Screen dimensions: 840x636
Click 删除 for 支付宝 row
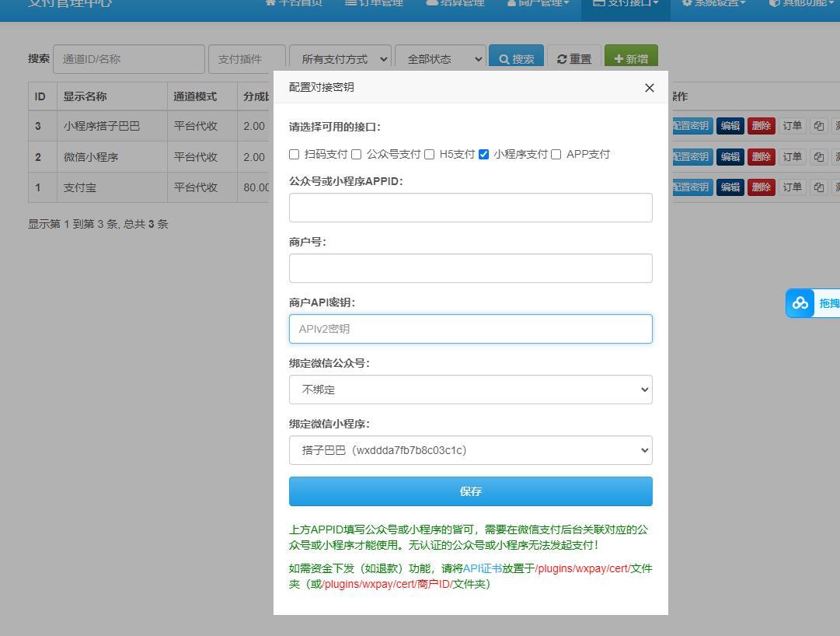click(762, 187)
